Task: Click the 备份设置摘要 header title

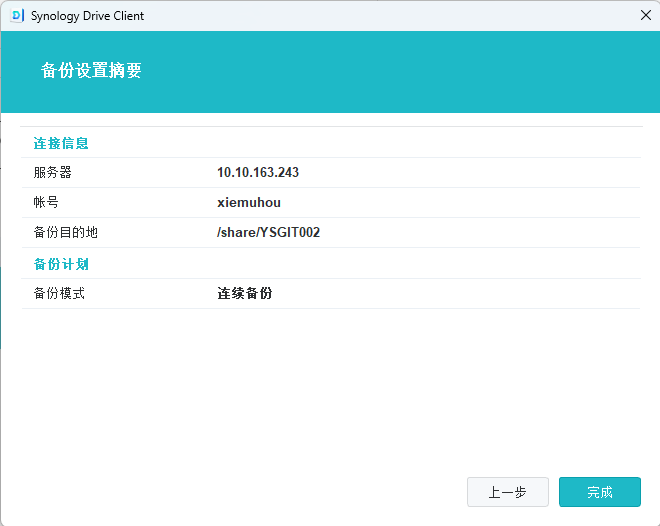Action: point(91,70)
